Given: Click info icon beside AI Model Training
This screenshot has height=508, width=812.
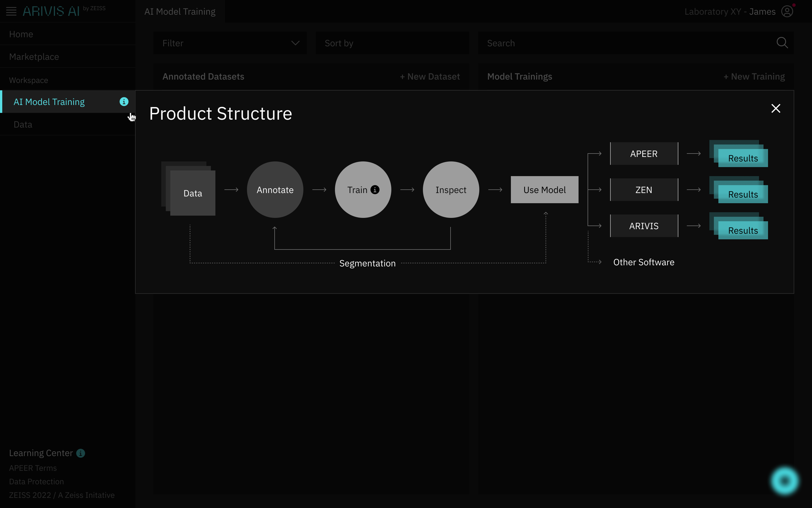Looking at the screenshot, I should coord(124,102).
